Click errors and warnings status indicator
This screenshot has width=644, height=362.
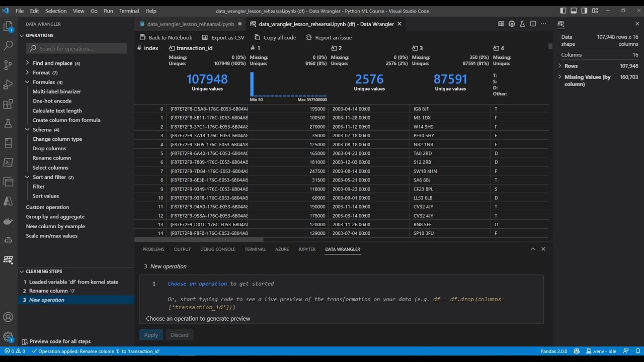15,351
